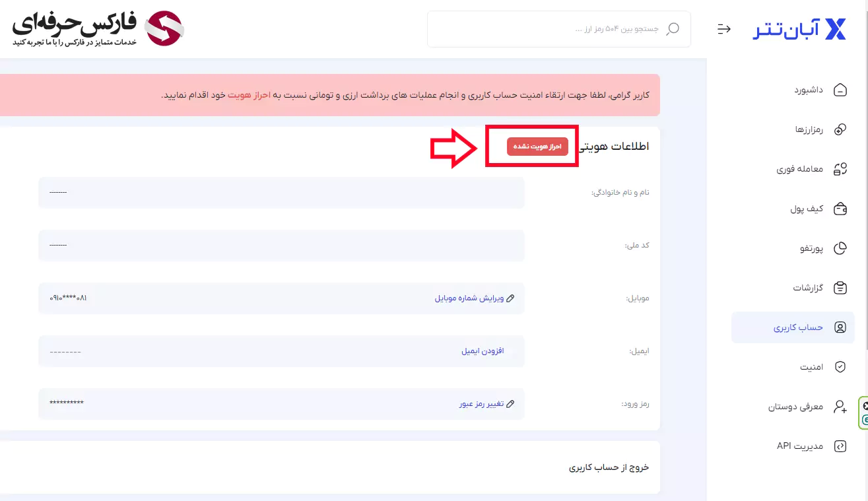Click احراز هویت link in the warning banner

point(250,95)
